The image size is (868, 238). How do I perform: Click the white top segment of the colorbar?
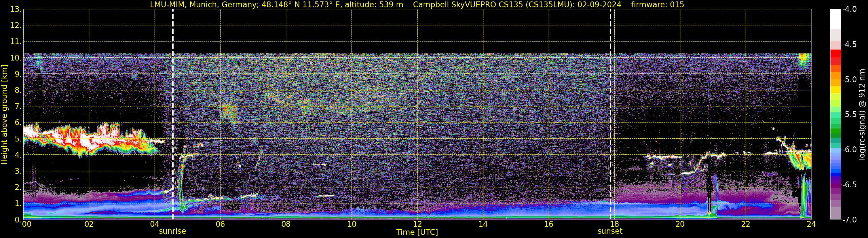click(835, 19)
